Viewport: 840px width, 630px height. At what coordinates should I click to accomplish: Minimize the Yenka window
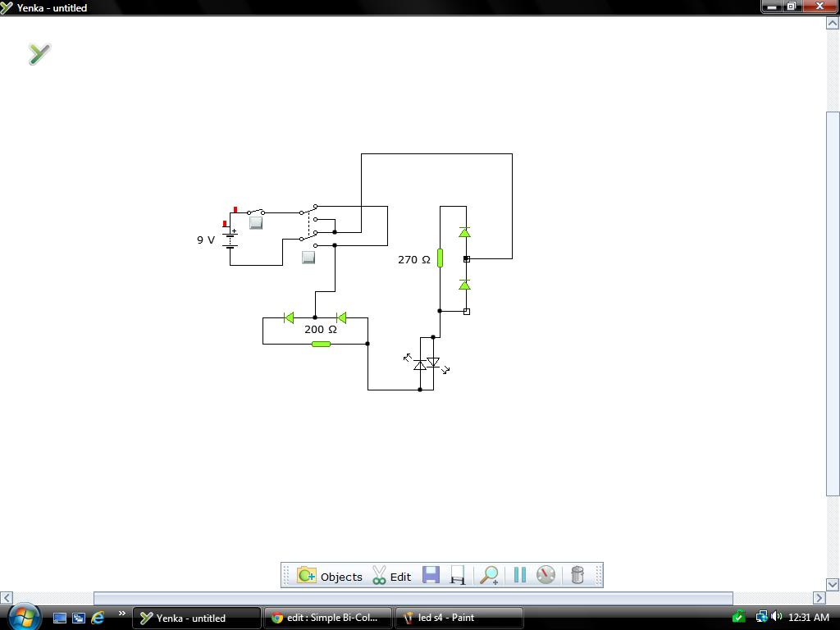click(x=771, y=7)
